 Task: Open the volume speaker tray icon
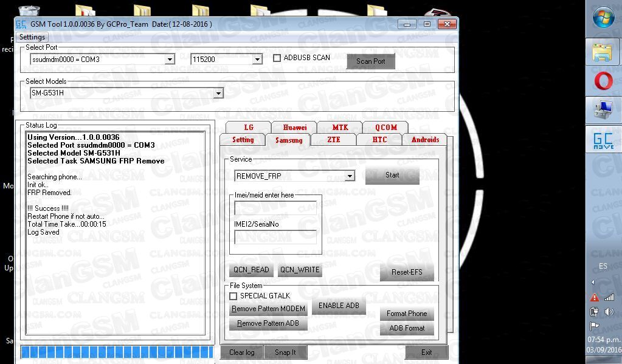pos(609,312)
